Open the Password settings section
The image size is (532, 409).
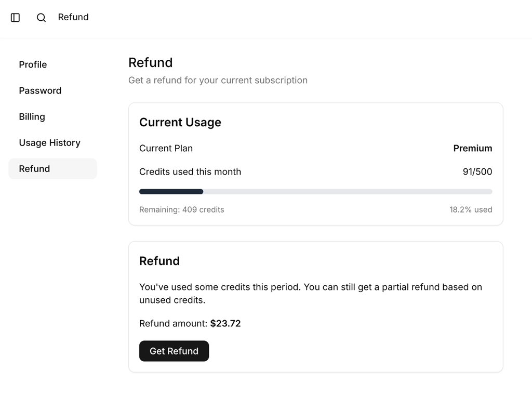click(x=40, y=90)
